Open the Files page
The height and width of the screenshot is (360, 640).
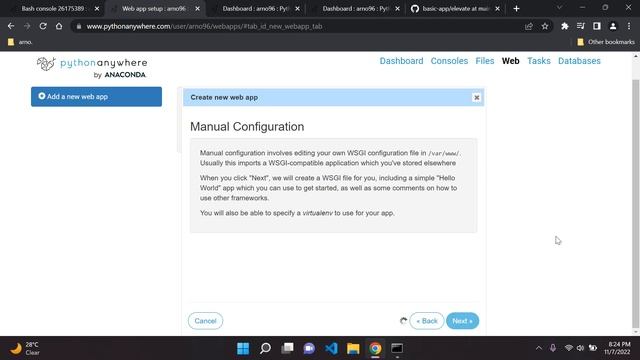coord(484,61)
